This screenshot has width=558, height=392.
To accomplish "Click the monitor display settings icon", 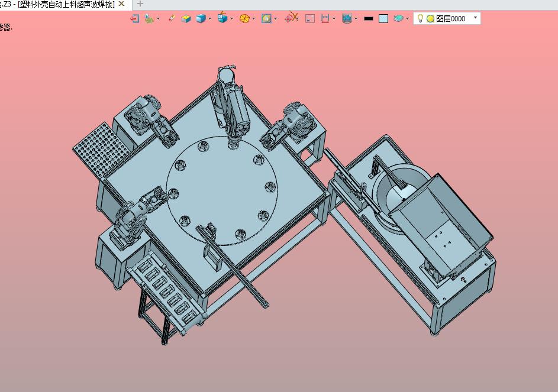I will (347, 18).
